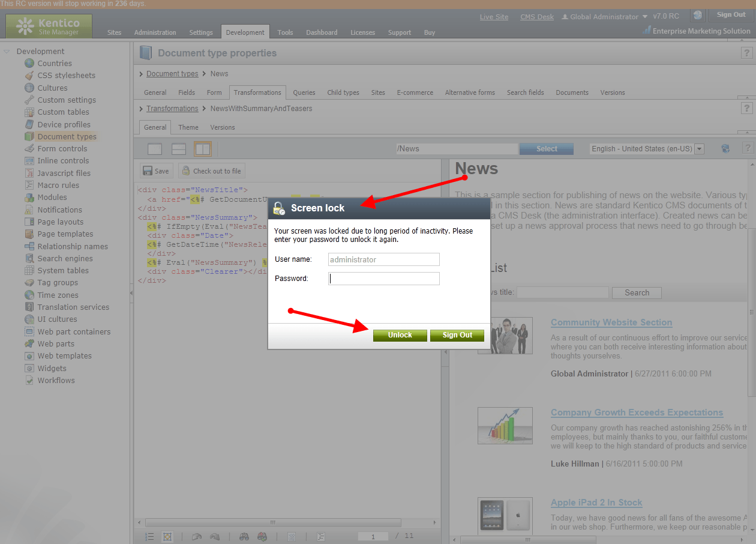Screen dimensions: 756x544
Task: Click the CSS stylesheets brush icon
Action: 29,76
